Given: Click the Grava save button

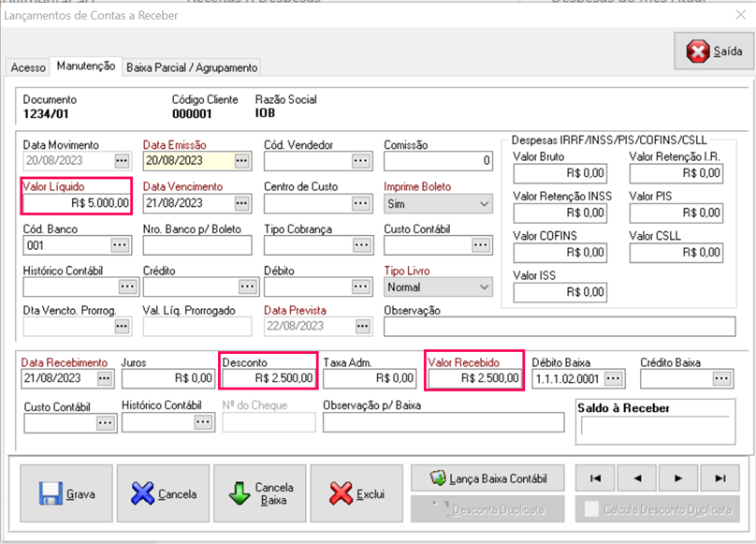Looking at the screenshot, I should (x=65, y=493).
